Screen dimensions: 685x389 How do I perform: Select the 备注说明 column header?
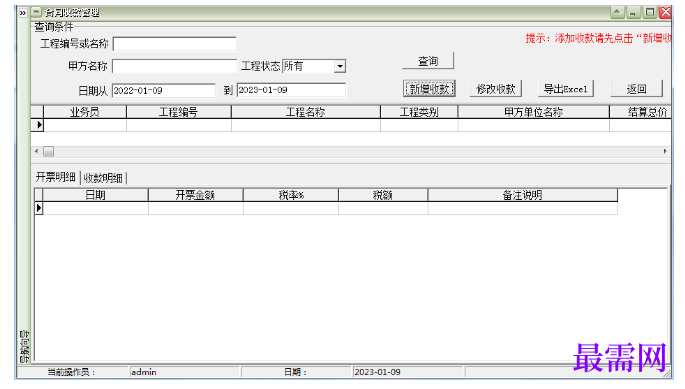pos(522,195)
